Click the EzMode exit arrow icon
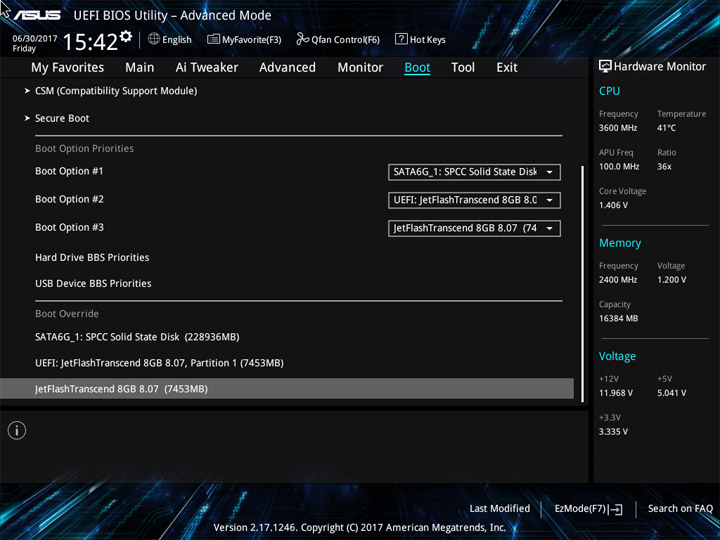The height and width of the screenshot is (540, 720). [x=616, y=509]
